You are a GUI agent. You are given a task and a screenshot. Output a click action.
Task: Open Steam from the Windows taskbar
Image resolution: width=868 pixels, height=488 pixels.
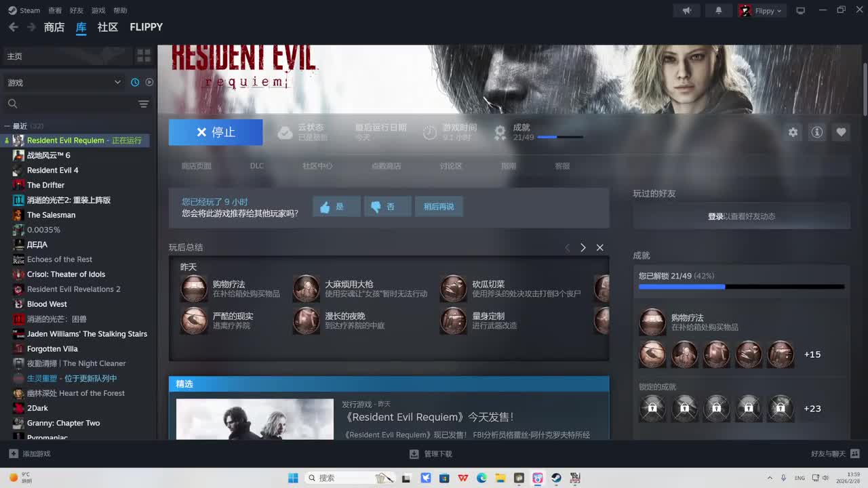[556, 478]
